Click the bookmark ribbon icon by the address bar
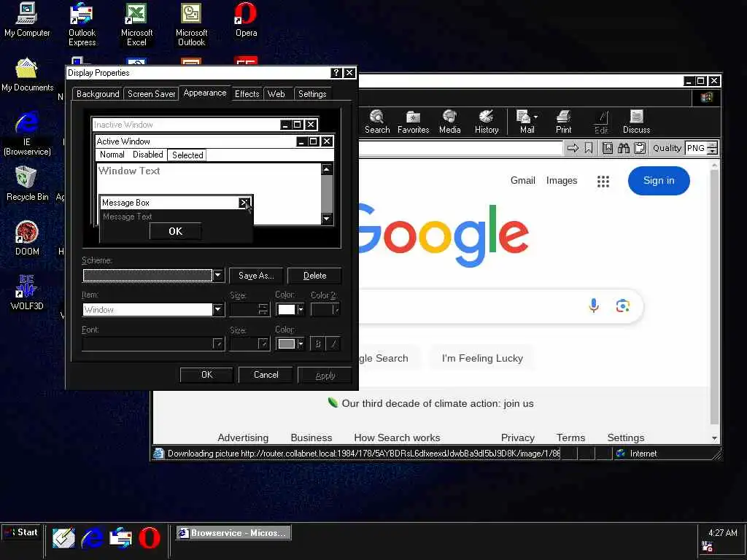This screenshot has height=560, width=747. (x=589, y=148)
